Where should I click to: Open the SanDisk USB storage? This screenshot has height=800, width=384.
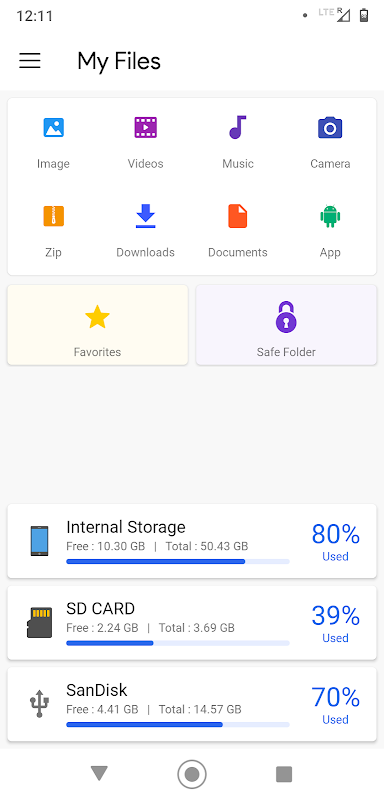192,704
